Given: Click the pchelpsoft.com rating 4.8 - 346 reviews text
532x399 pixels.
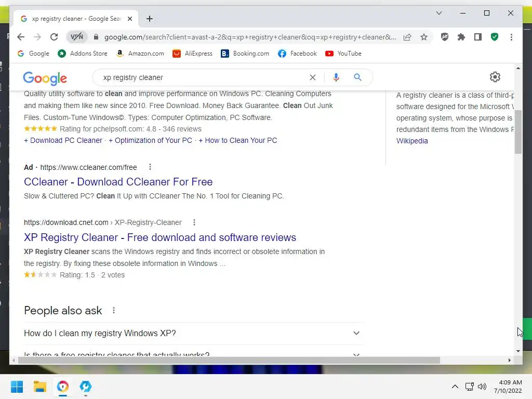Looking at the screenshot, I should click(x=130, y=129).
